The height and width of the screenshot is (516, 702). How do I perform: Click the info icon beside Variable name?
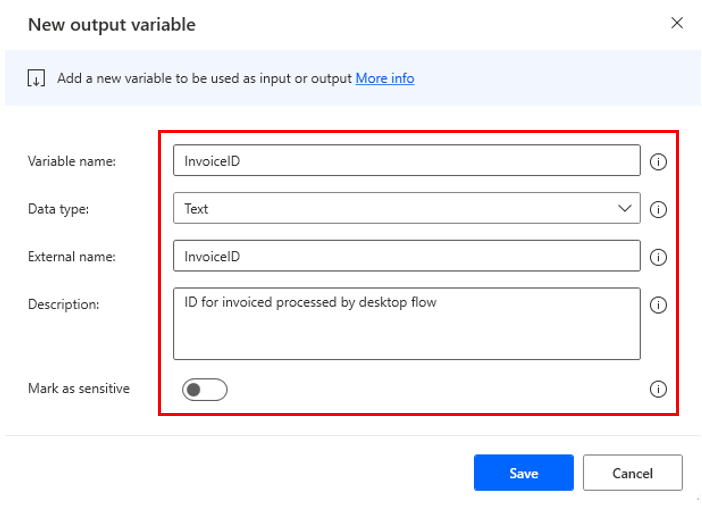point(658,161)
